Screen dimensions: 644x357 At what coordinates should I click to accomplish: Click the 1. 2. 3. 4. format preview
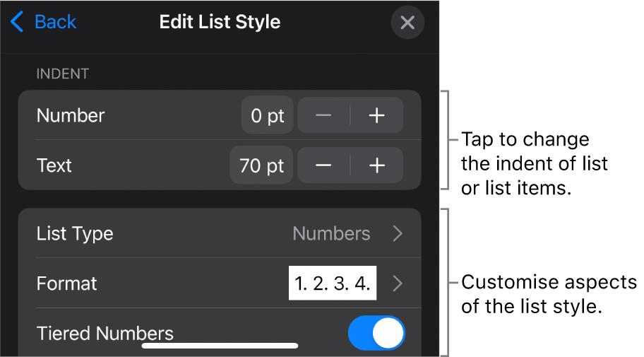[x=333, y=283]
